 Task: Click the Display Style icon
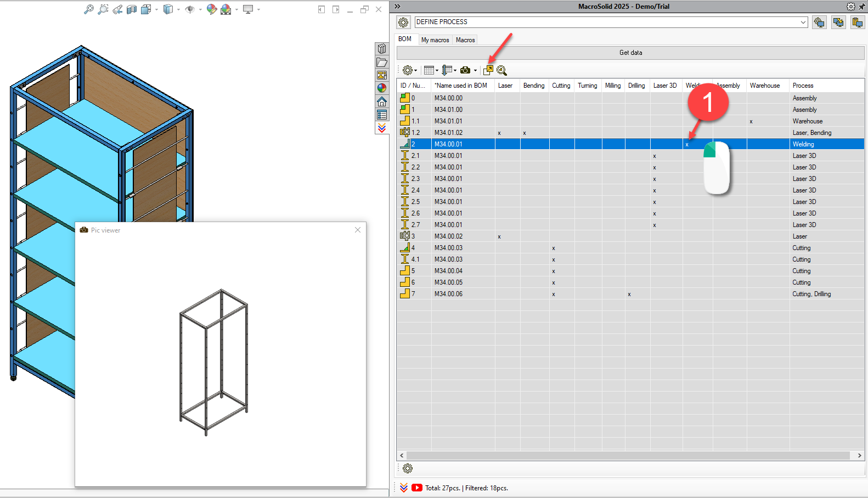168,9
